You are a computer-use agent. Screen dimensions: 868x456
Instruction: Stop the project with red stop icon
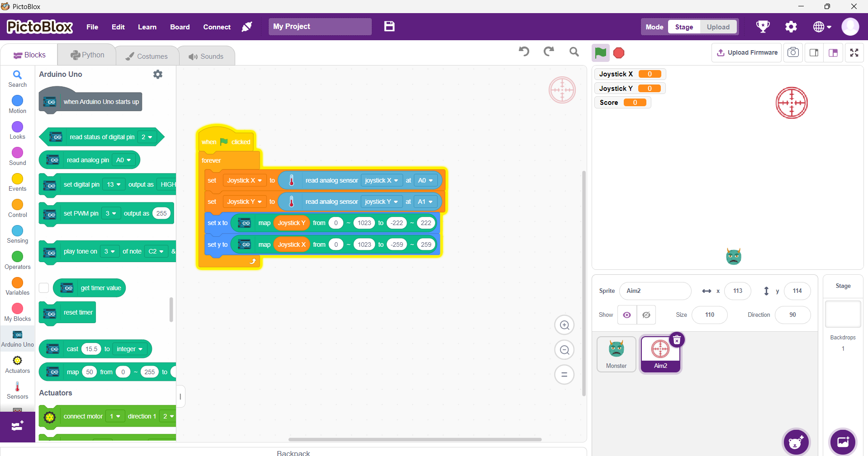pyautogui.click(x=619, y=53)
